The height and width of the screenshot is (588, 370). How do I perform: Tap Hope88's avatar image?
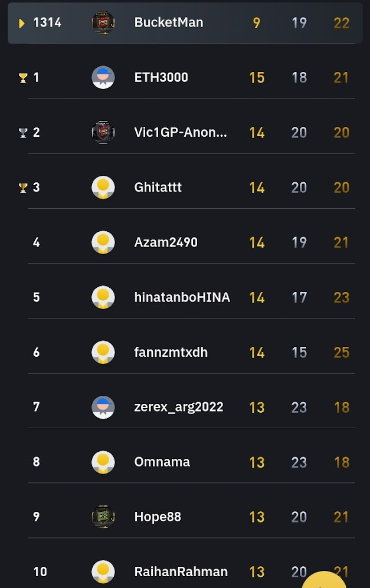click(x=103, y=517)
